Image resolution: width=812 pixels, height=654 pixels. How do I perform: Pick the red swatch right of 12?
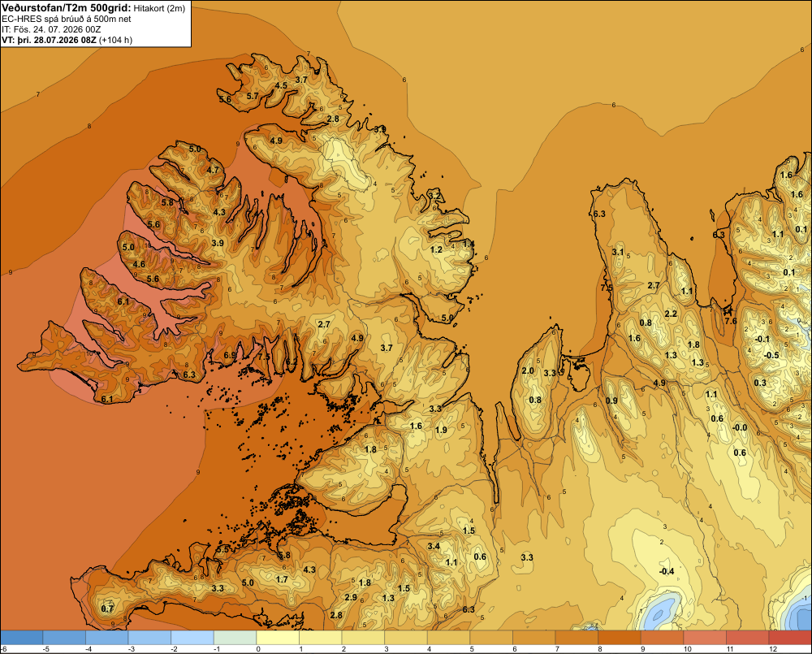tap(790, 638)
